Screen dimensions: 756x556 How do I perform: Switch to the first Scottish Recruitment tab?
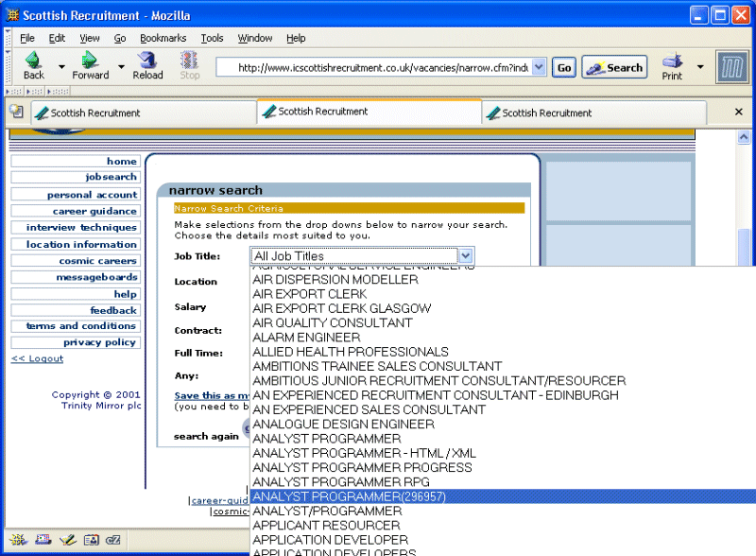coord(144,113)
